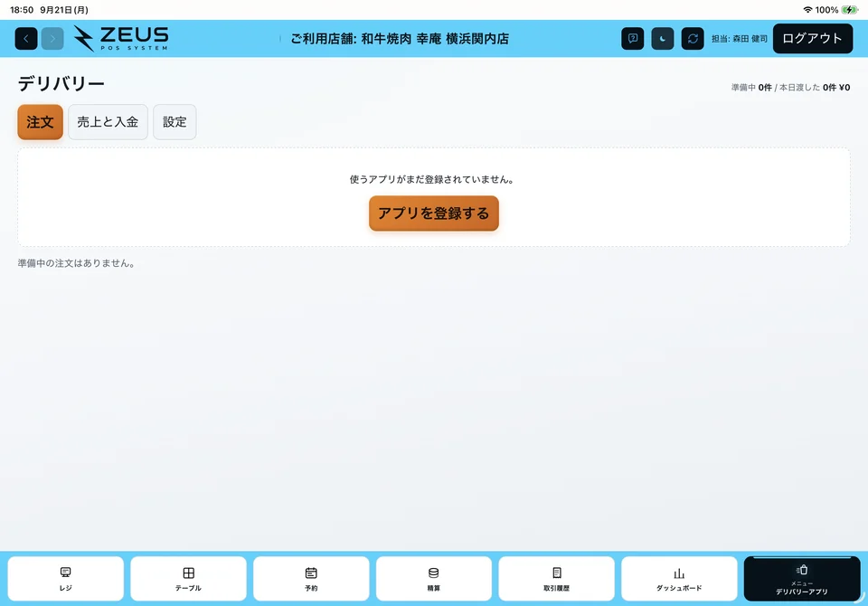The width and height of the screenshot is (868, 606).
Task: Refresh data with the sync icon
Action: pos(693,39)
